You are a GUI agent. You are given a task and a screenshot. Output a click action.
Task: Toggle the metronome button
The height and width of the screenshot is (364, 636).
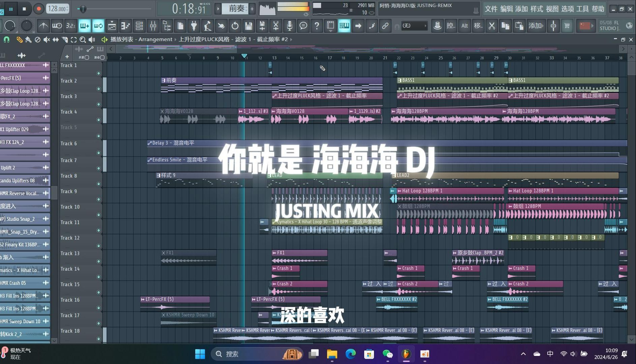pos(44,26)
